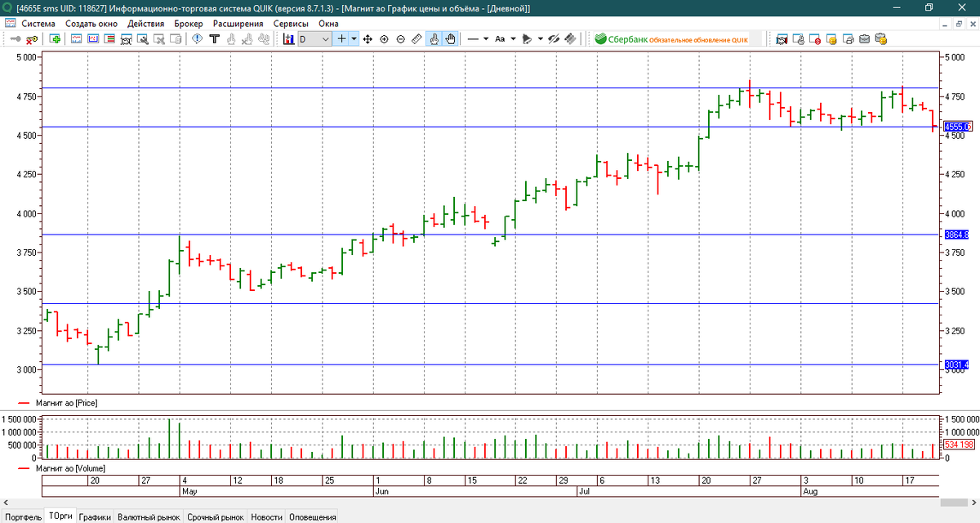This screenshot has height=523, width=980.
Task: Click the fill shape tool icon
Action: pyautogui.click(x=527, y=38)
